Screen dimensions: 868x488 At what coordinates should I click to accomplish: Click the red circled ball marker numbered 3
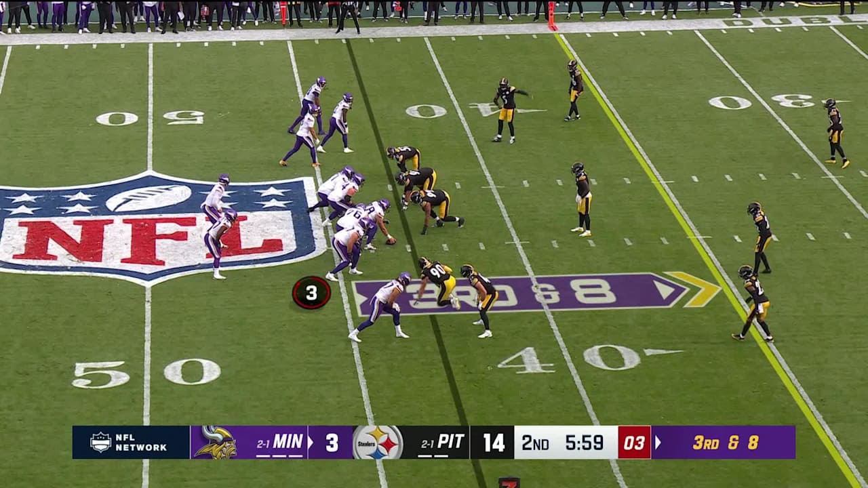pyautogui.click(x=311, y=293)
